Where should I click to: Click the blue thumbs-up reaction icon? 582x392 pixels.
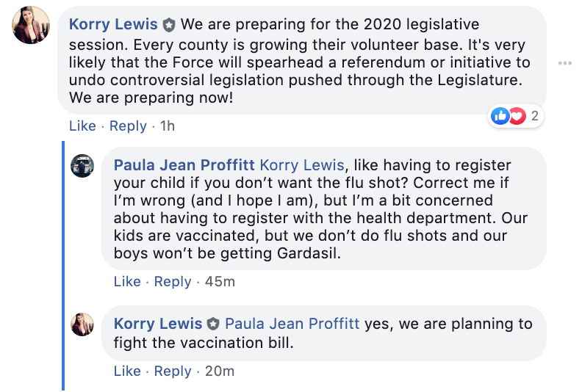(x=500, y=116)
